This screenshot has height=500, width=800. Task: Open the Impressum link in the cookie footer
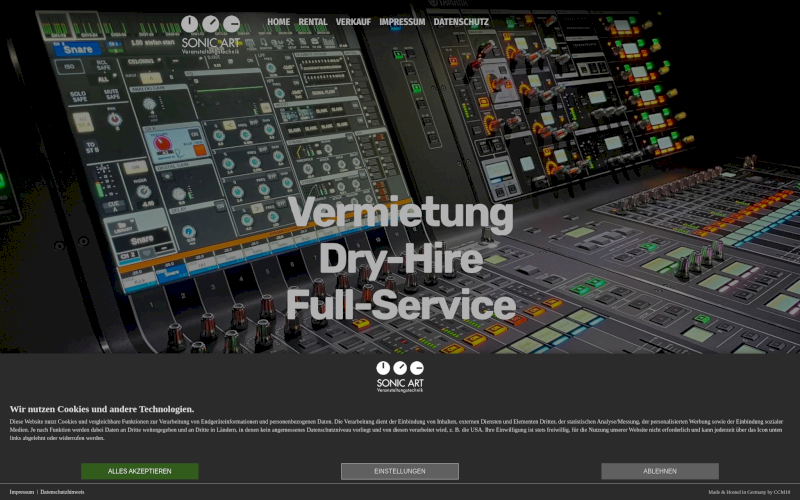pos(21,492)
